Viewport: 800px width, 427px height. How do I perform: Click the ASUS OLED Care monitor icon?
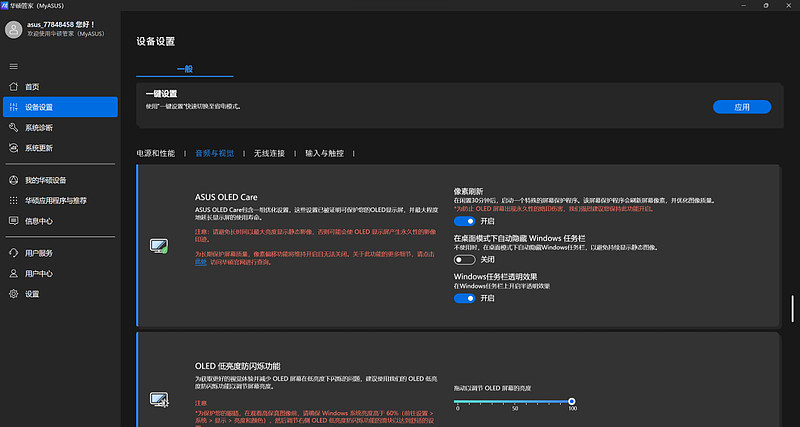pos(159,246)
